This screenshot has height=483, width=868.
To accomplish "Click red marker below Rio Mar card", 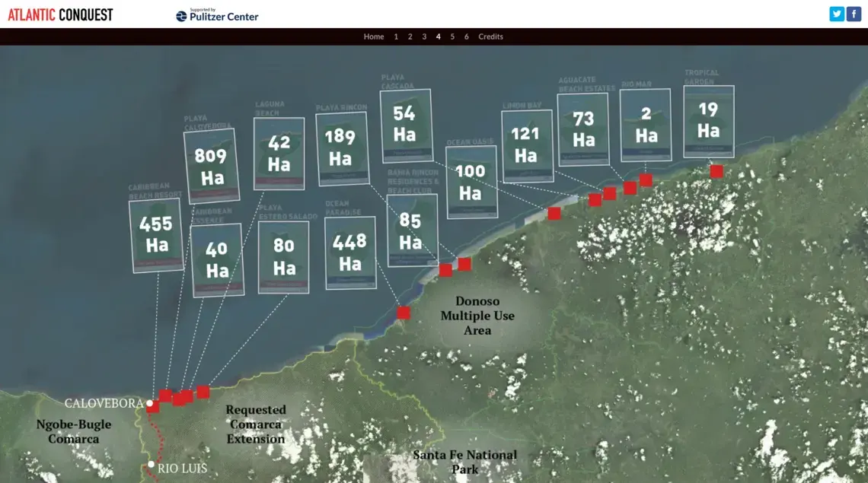I will tap(646, 180).
